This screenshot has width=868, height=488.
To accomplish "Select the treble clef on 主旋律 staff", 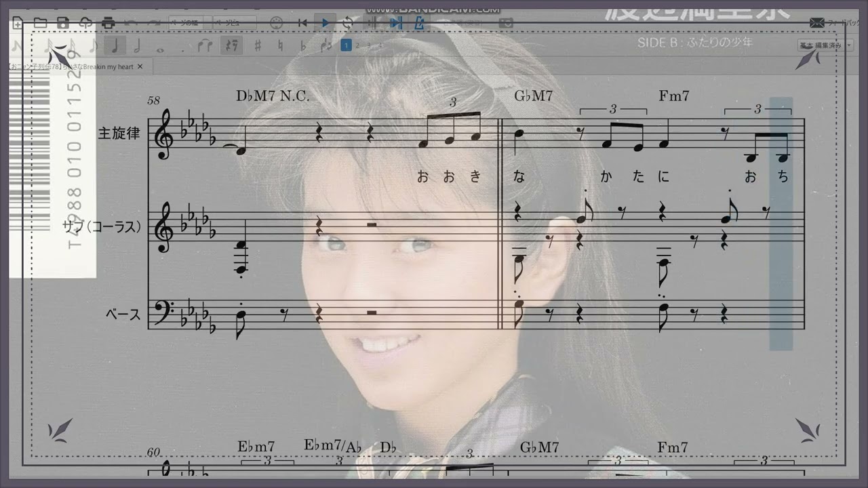I will (x=164, y=136).
